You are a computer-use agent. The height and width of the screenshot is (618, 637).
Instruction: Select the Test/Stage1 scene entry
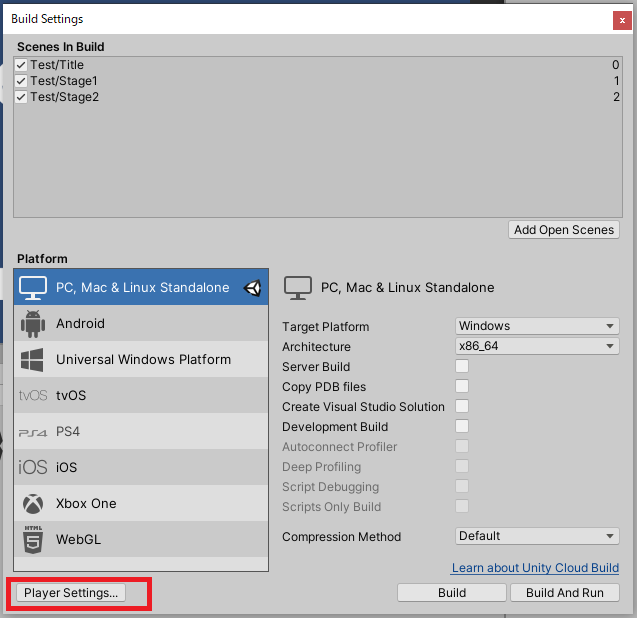(318, 81)
